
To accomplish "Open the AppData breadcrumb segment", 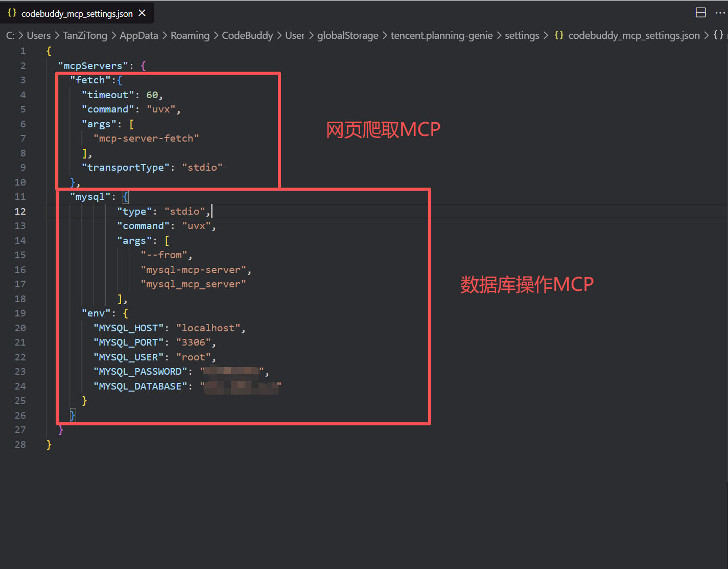I will point(139,35).
